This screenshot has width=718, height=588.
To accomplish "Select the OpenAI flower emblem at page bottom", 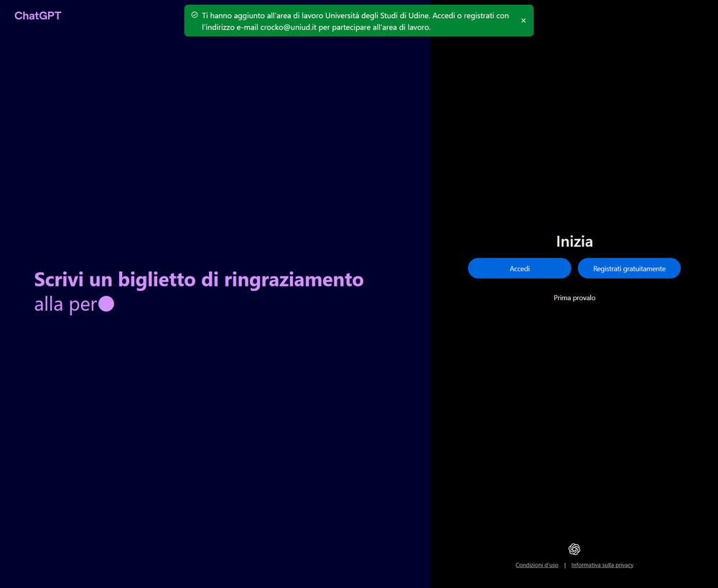I will [574, 549].
